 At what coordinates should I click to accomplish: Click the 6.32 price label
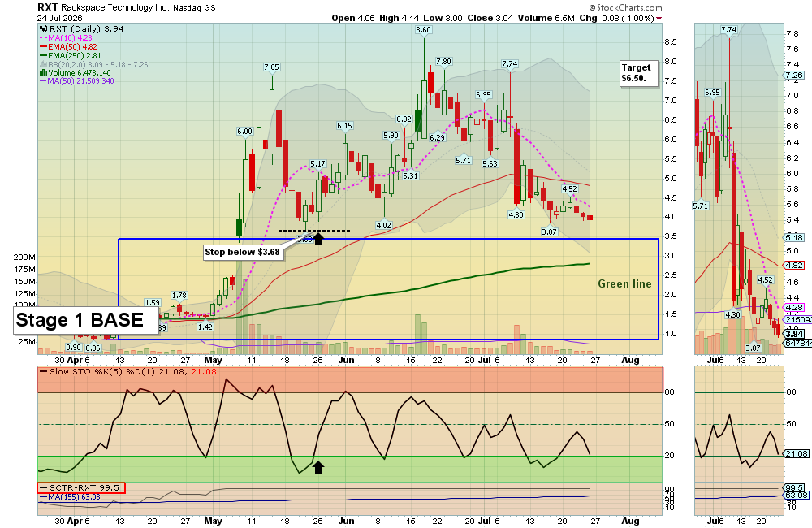click(x=404, y=119)
